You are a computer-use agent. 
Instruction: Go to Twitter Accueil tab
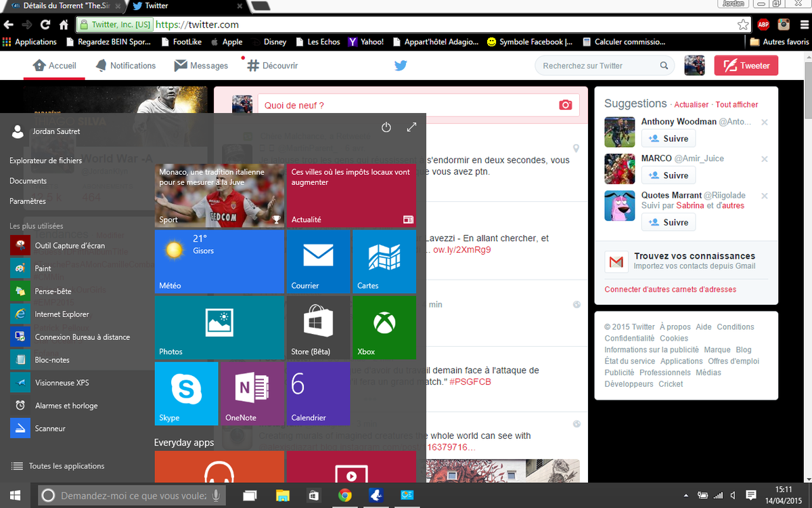54,66
